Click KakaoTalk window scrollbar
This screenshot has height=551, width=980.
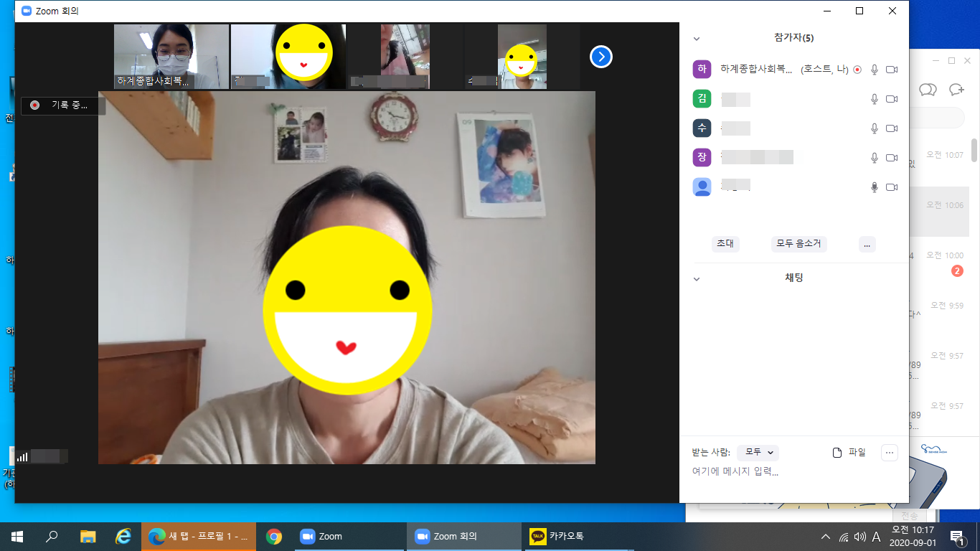pos(974,150)
